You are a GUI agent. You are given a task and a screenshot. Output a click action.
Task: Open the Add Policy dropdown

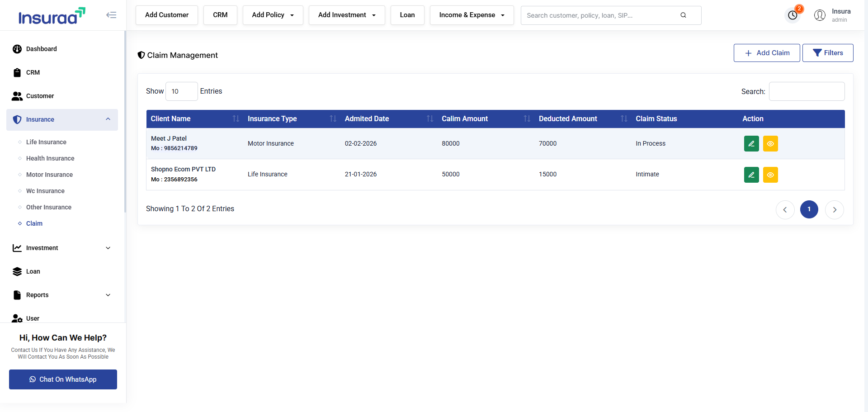pos(273,15)
